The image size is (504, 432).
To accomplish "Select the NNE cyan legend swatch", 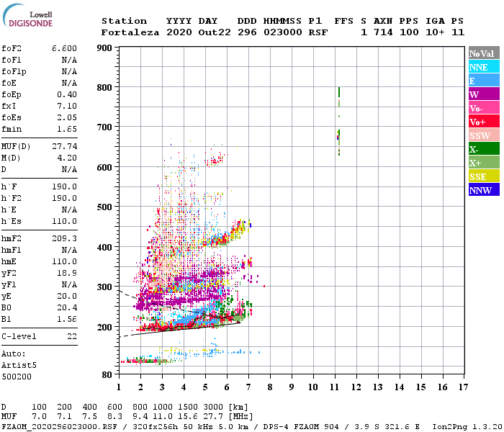I will (484, 67).
